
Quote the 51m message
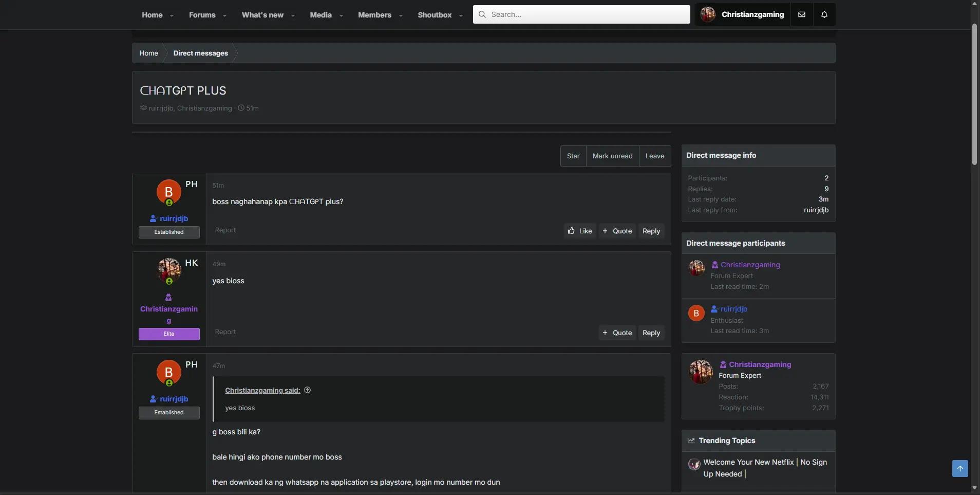point(617,231)
